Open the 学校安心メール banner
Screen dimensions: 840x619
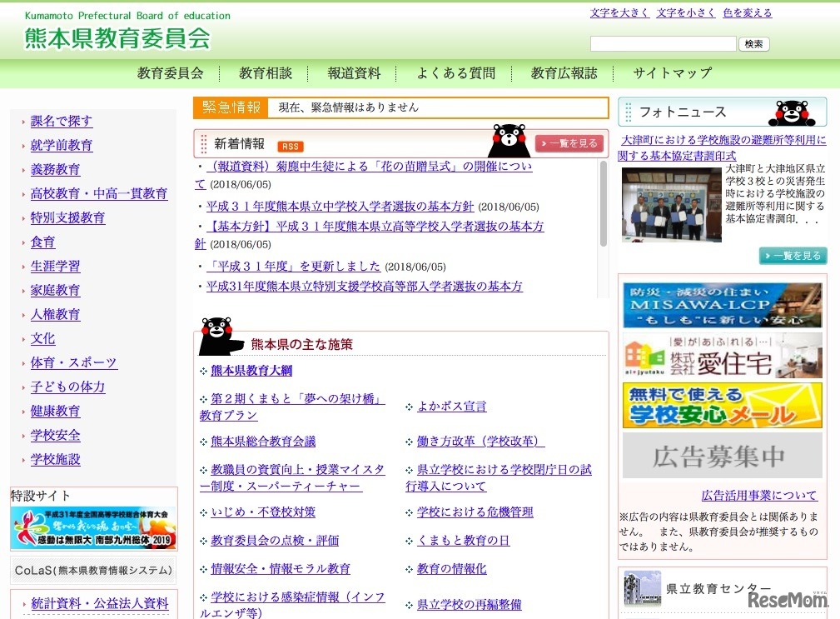[721, 406]
